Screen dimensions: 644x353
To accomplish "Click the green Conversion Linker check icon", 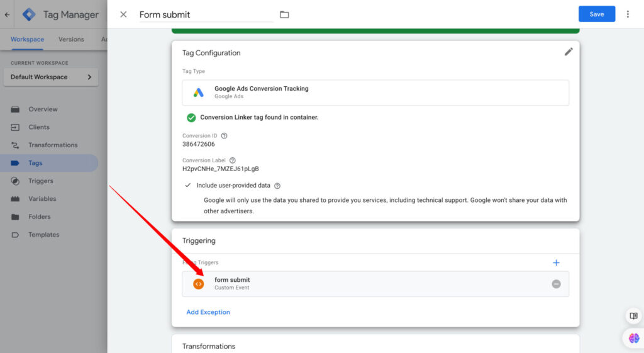I will point(191,118).
